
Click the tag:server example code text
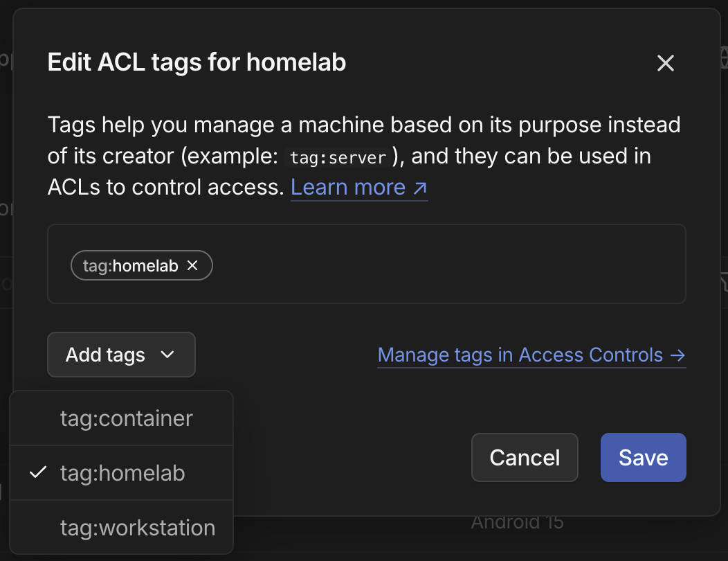click(x=338, y=157)
